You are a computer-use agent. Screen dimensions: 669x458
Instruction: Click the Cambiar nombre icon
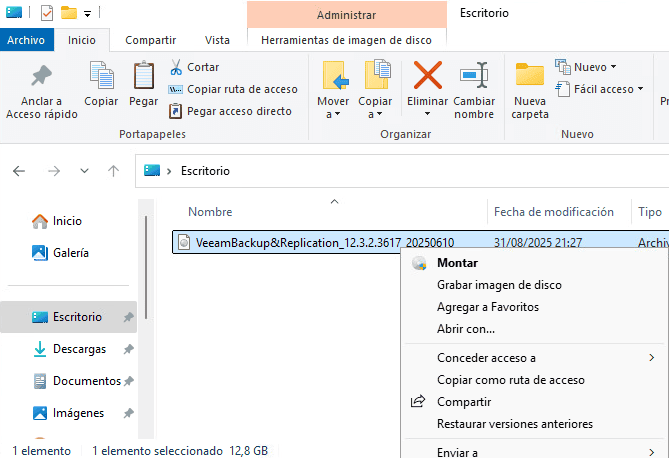[x=474, y=76]
